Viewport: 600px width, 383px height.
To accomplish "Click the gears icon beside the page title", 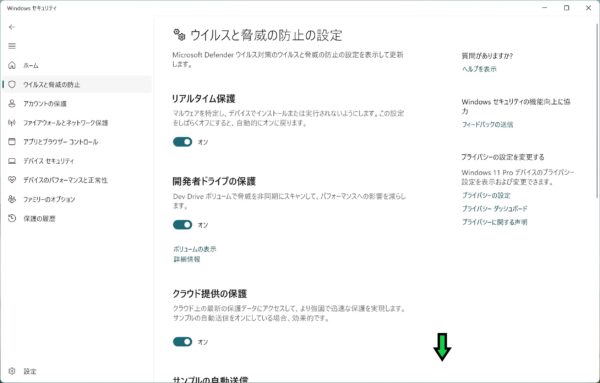I will click(x=179, y=35).
